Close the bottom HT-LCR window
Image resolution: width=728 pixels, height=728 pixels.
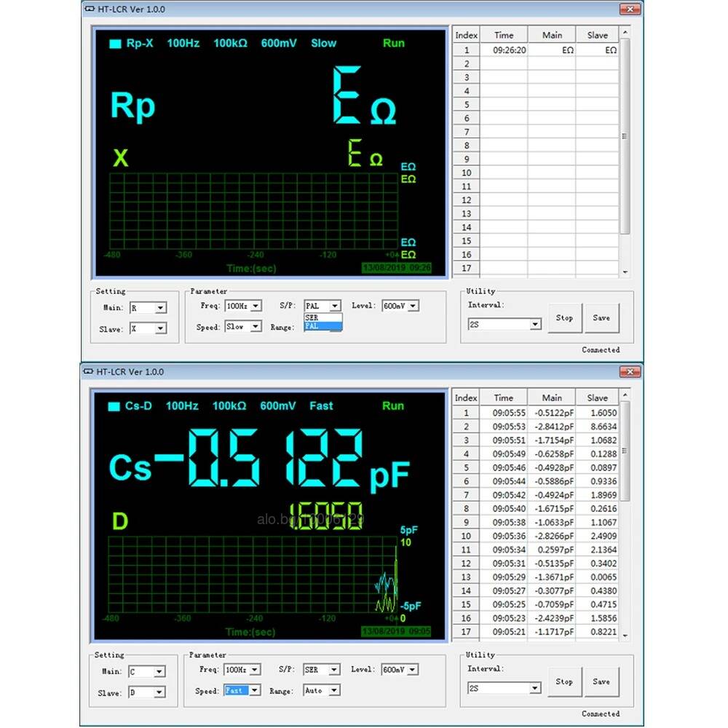point(630,372)
